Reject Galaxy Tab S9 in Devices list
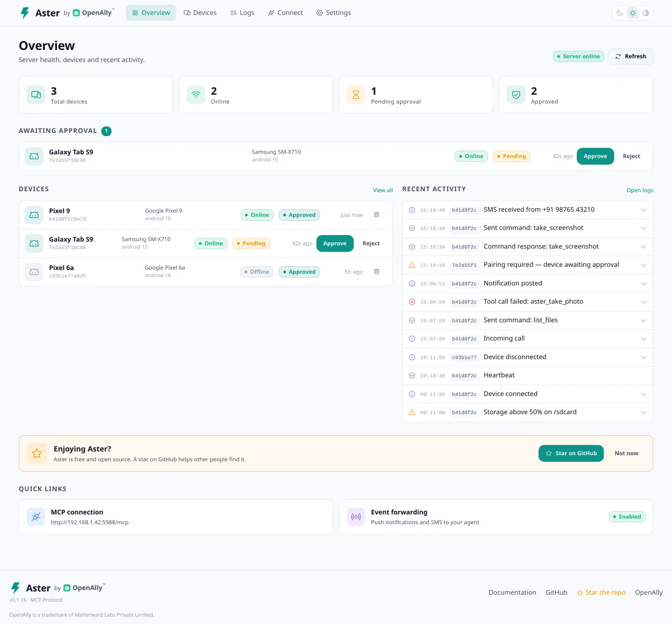 pyautogui.click(x=371, y=243)
